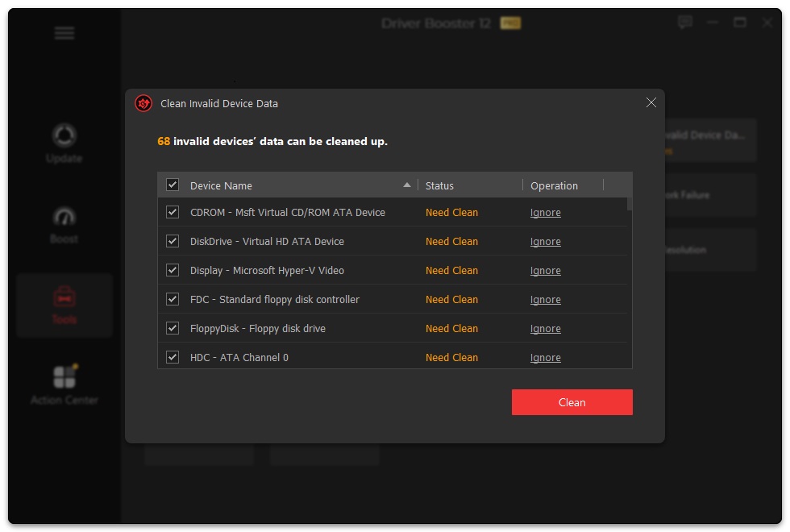Open the hamburger menu in the sidebar
The image size is (790, 532).
pyautogui.click(x=64, y=33)
